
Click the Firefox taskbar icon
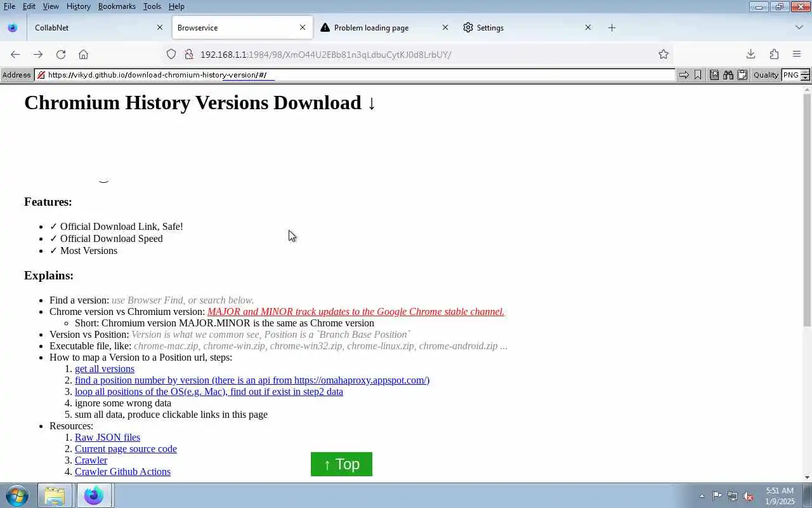point(94,495)
